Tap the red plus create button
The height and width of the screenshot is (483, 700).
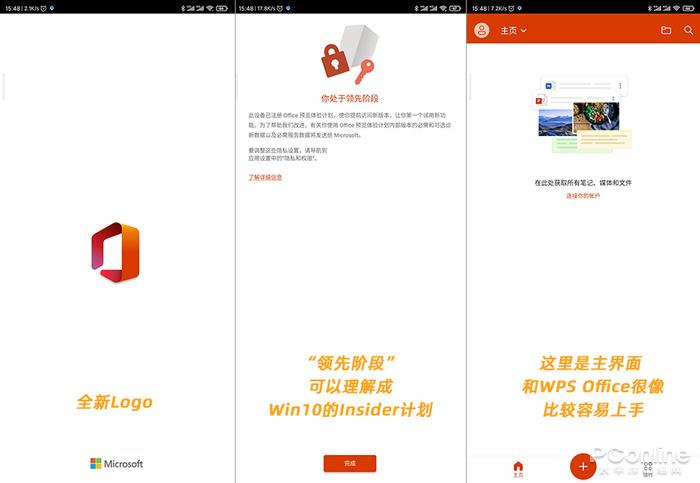[x=583, y=466]
